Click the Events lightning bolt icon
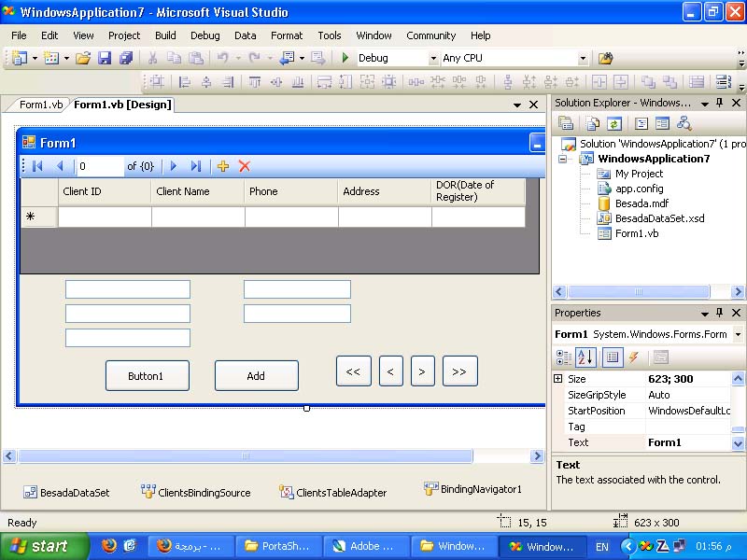Viewport: 747px width, 560px height. tap(634, 357)
